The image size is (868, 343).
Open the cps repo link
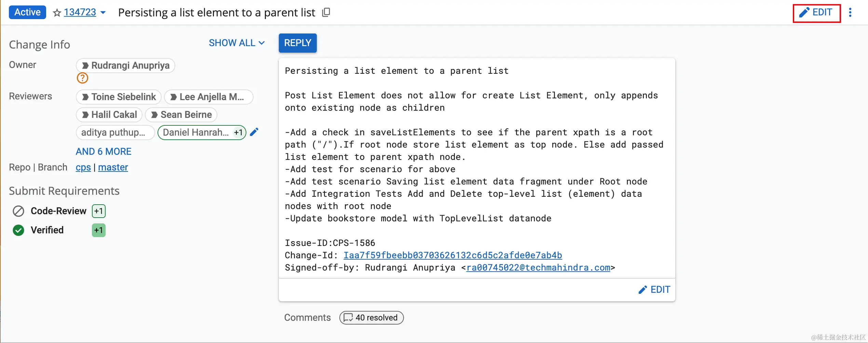83,167
